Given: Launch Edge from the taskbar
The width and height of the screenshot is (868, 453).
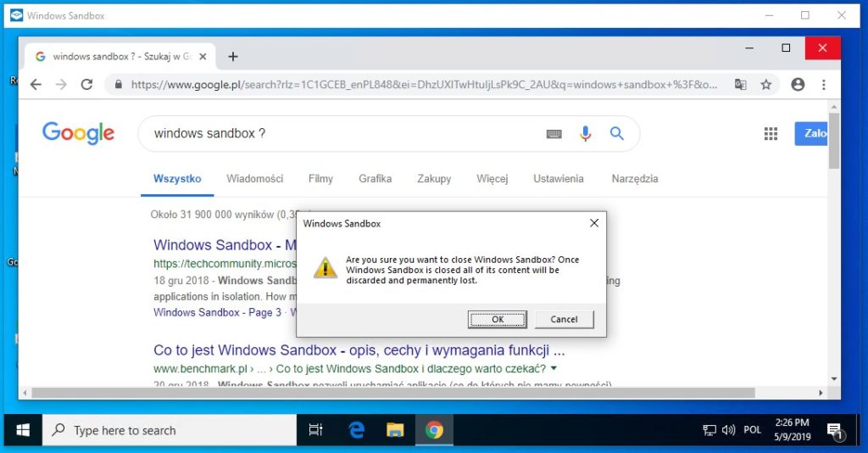Looking at the screenshot, I should click(357, 430).
